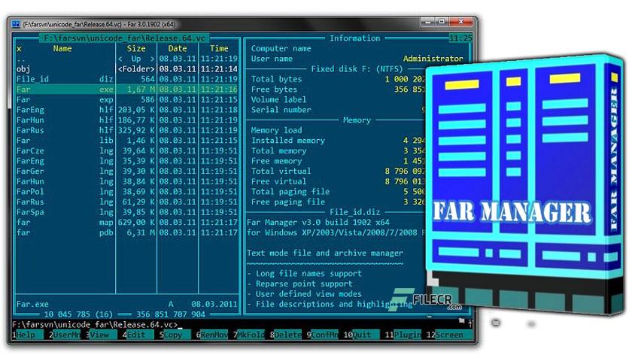Select the FarPol lng file row
This screenshot has height=364, width=629.
coord(126,192)
